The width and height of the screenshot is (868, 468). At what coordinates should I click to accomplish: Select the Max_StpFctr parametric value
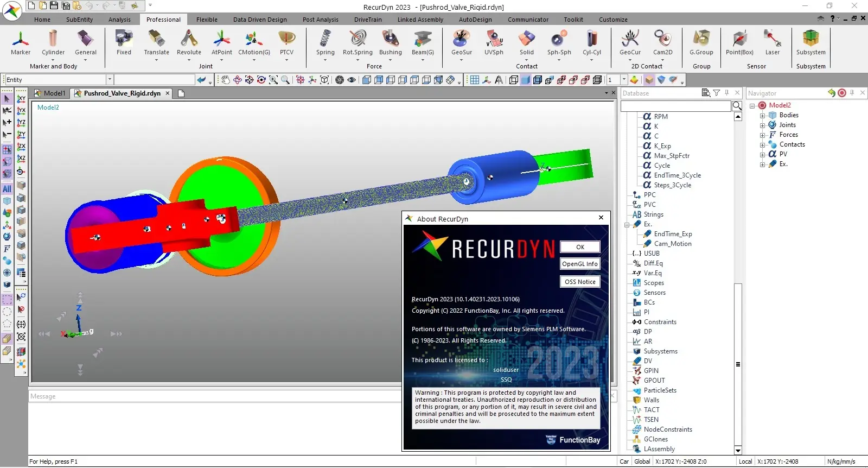(x=672, y=156)
